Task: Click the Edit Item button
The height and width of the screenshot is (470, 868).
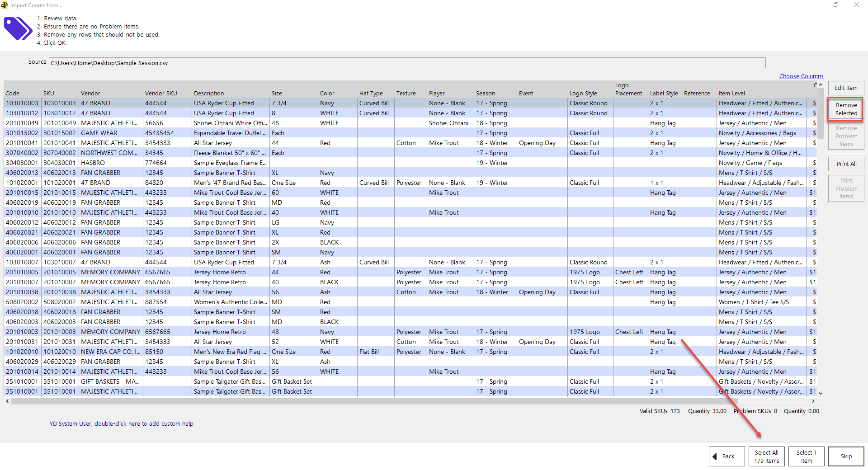Action: (846, 88)
